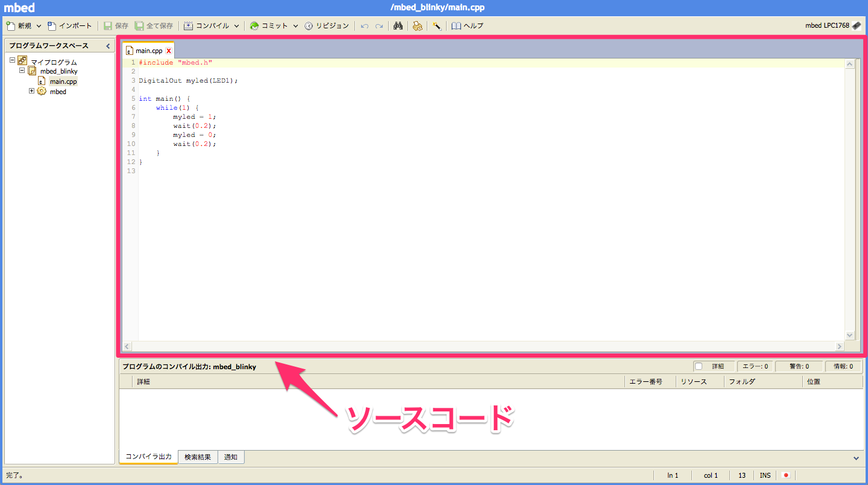The height and width of the screenshot is (485, 868).
Task: Click the red record indicator in status bar
Action: pyautogui.click(x=785, y=475)
